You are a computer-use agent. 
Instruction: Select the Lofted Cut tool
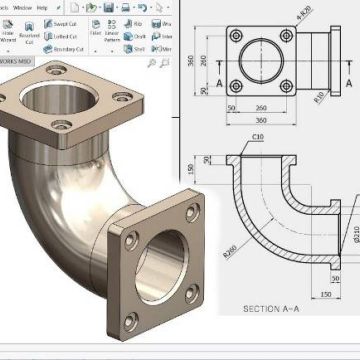[61, 36]
